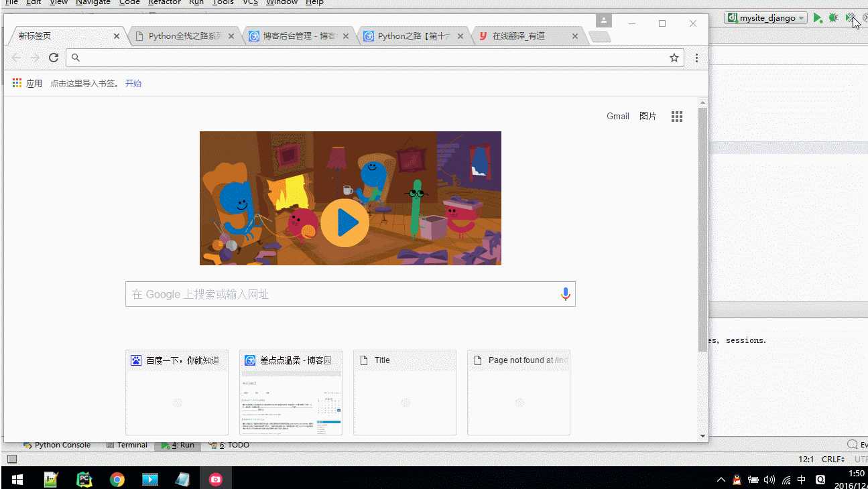Screen dimensions: 868x489
Task: Open Chrome's three-dot customize menu
Action: (x=697, y=58)
